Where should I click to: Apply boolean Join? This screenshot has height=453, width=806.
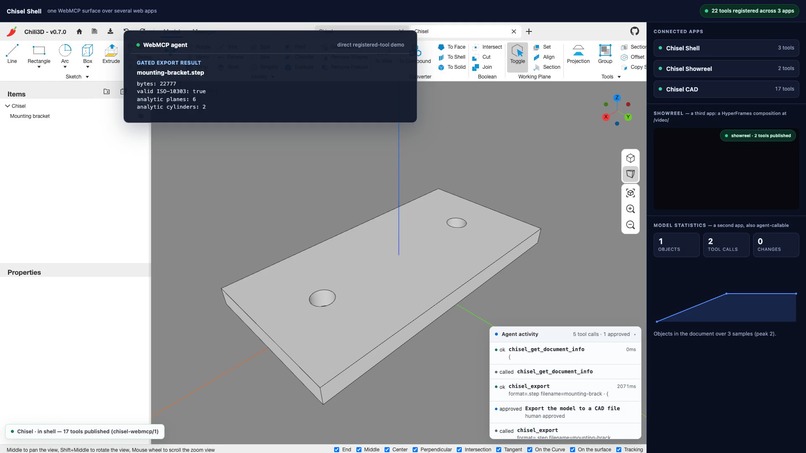(482, 67)
